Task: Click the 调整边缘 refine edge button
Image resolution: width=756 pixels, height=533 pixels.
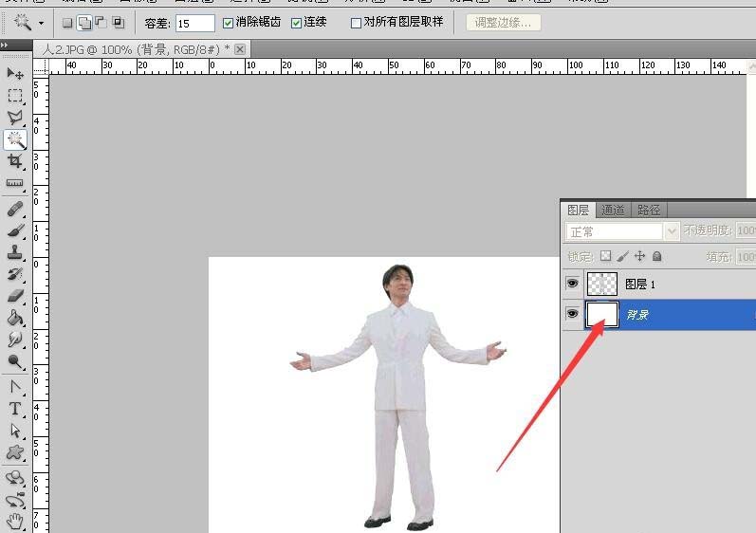Action: pos(504,23)
